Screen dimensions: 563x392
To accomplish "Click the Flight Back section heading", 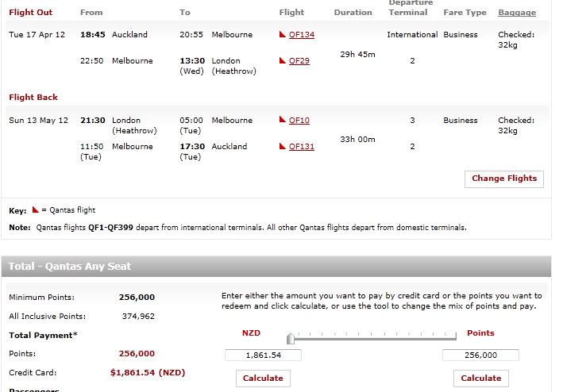I will click(33, 97).
